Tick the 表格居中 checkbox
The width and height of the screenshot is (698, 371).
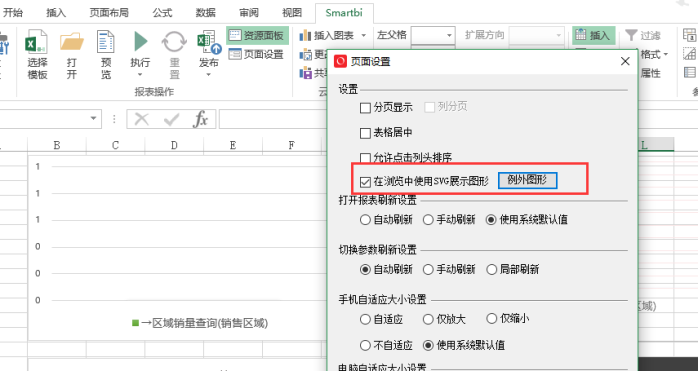click(x=365, y=133)
